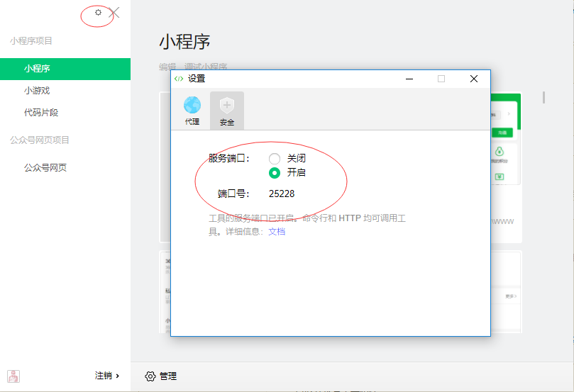Click the code icon in 设置 title bar
Screen dimensions: 574x392
pos(179,79)
